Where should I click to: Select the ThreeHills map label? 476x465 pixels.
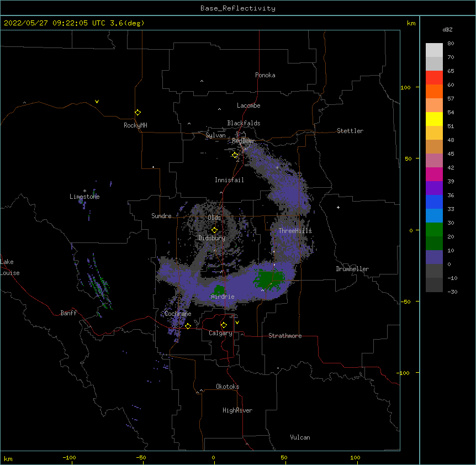[295, 231]
